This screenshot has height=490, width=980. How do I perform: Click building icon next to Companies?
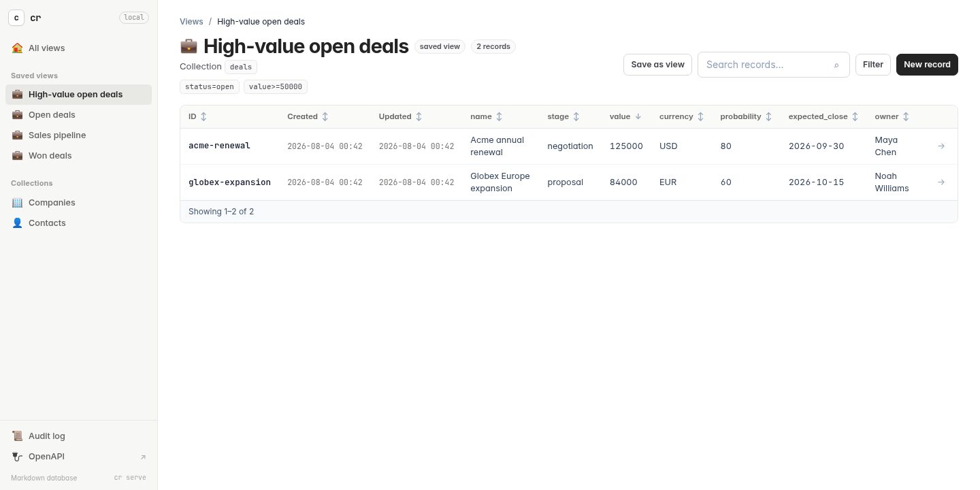17,203
